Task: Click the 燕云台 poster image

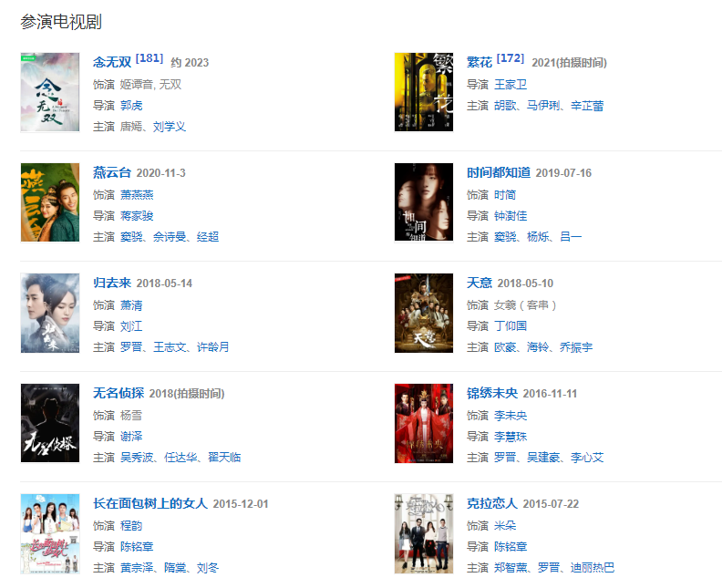Action: click(50, 202)
